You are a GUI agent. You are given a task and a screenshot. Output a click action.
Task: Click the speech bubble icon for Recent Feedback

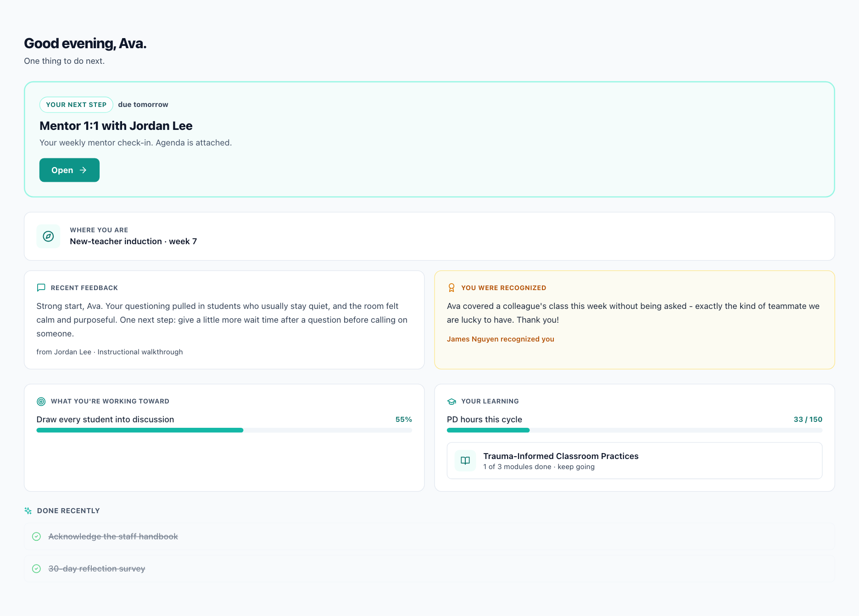tap(41, 288)
